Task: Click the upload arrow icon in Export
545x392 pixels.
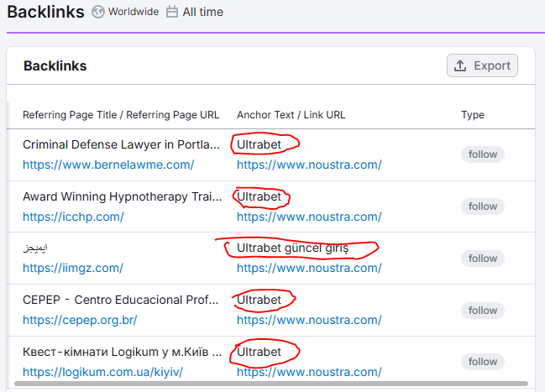Action: click(460, 65)
